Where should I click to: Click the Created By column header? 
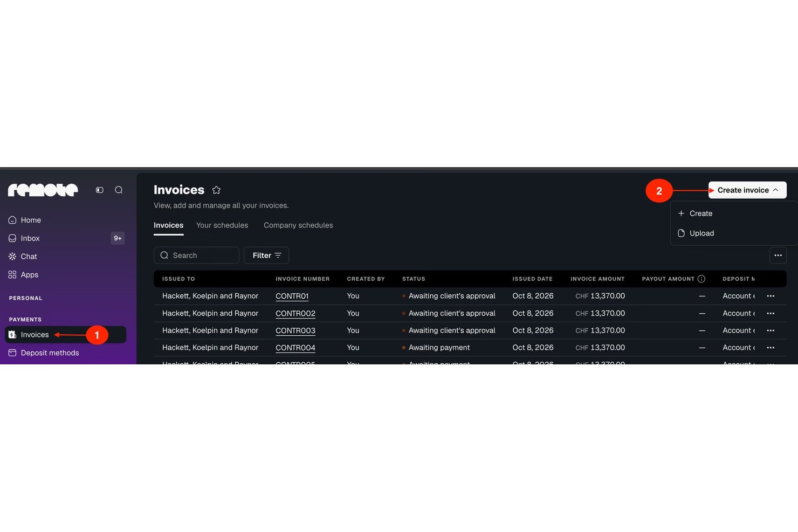tap(366, 279)
